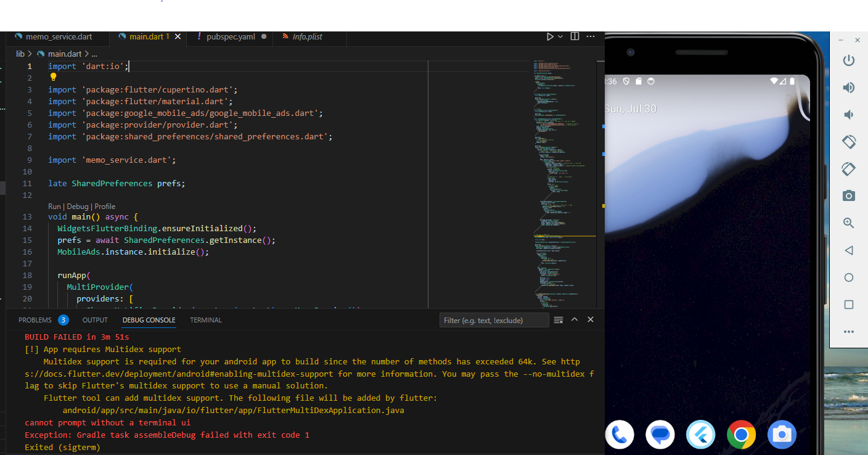Click the Filter input in Debug Console
This screenshot has height=455, width=868.
coord(494,320)
